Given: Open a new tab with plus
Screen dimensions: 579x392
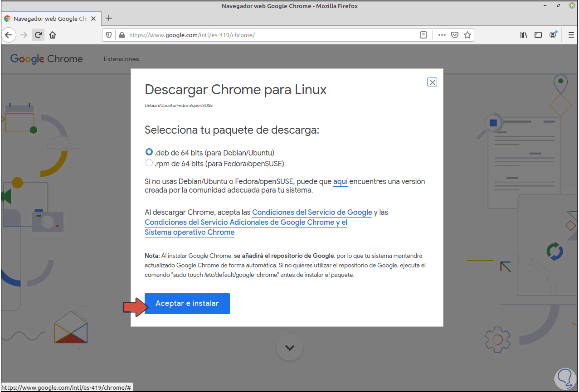Looking at the screenshot, I should pyautogui.click(x=109, y=19).
